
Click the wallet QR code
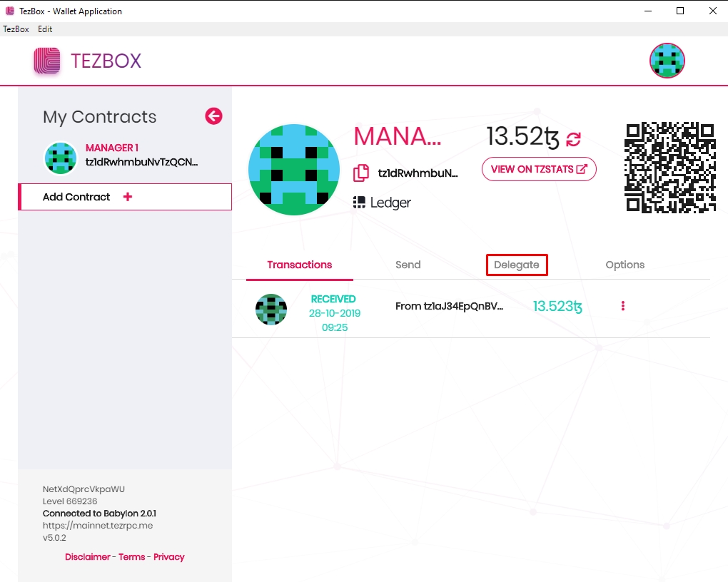point(670,168)
